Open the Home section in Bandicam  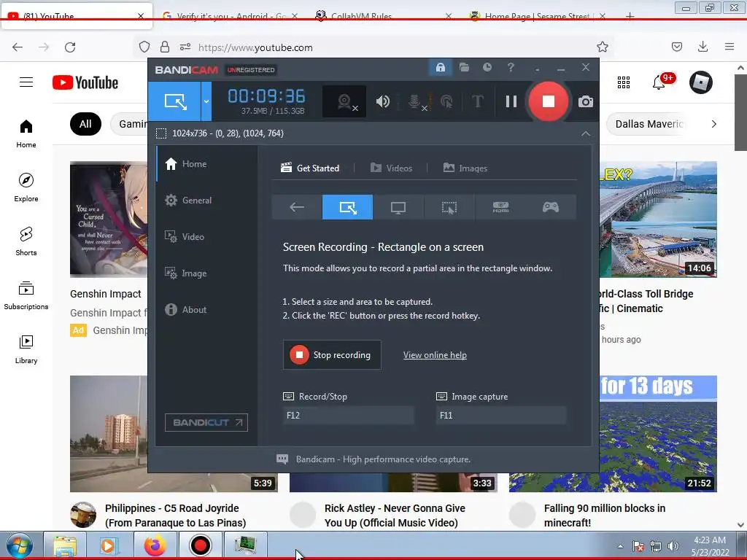[x=207, y=164]
